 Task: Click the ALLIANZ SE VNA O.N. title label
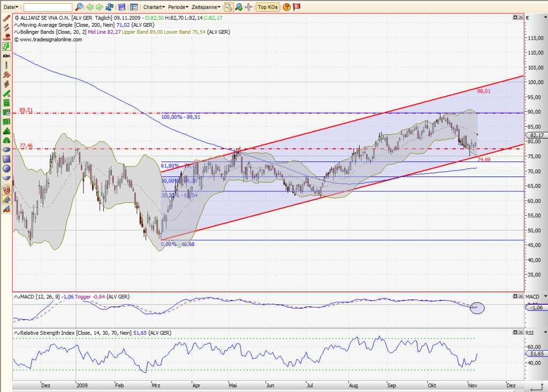(x=45, y=18)
